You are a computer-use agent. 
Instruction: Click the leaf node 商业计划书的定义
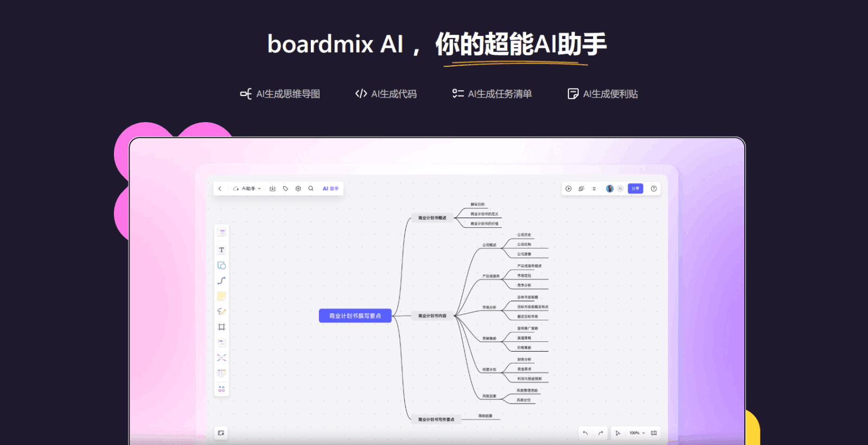[484, 214]
